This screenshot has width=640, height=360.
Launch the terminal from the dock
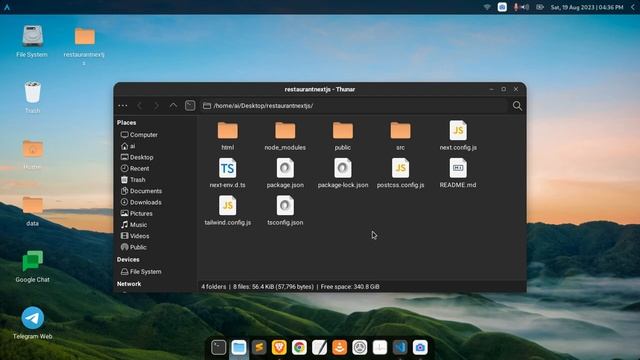tap(219, 347)
